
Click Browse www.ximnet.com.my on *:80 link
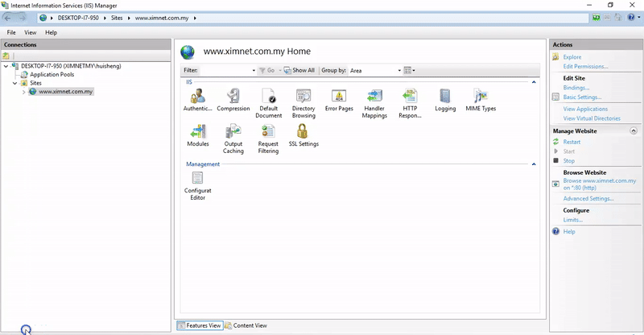599,184
